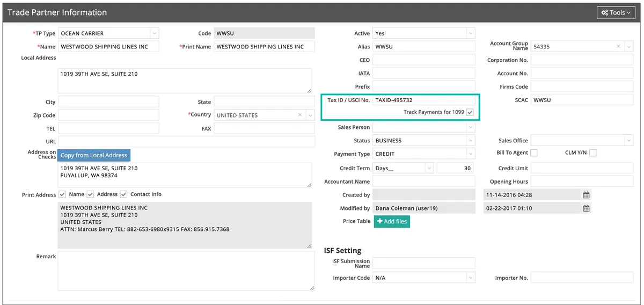Open the Status dropdown
The height and width of the screenshot is (305, 644).
coord(471,141)
